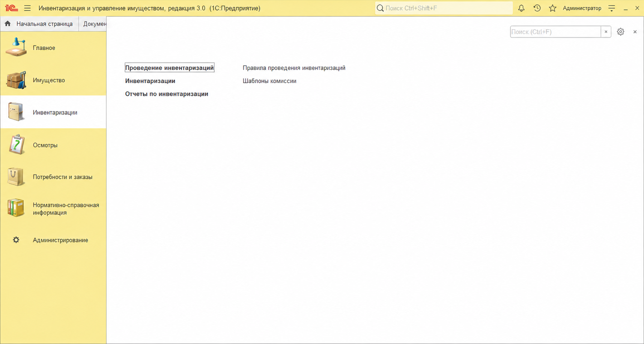Screen dimensions: 644x344
Task: Click the 1C logo icon
Action: click(12, 8)
